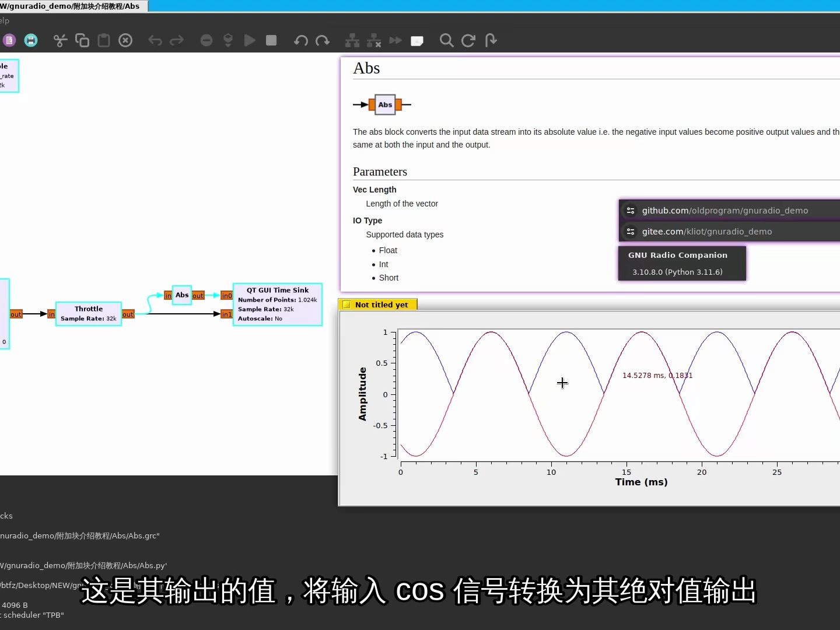840x630 pixels.
Task: Paste block from clipboard
Action: point(103,40)
